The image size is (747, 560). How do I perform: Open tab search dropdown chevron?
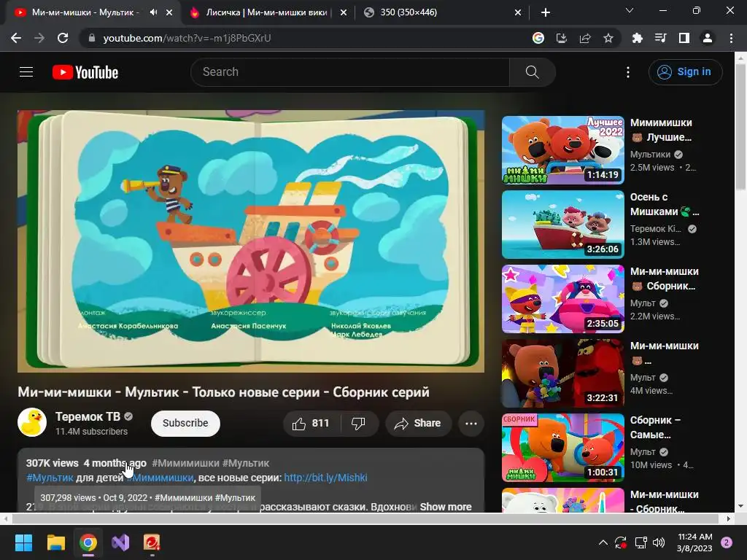[630, 10]
